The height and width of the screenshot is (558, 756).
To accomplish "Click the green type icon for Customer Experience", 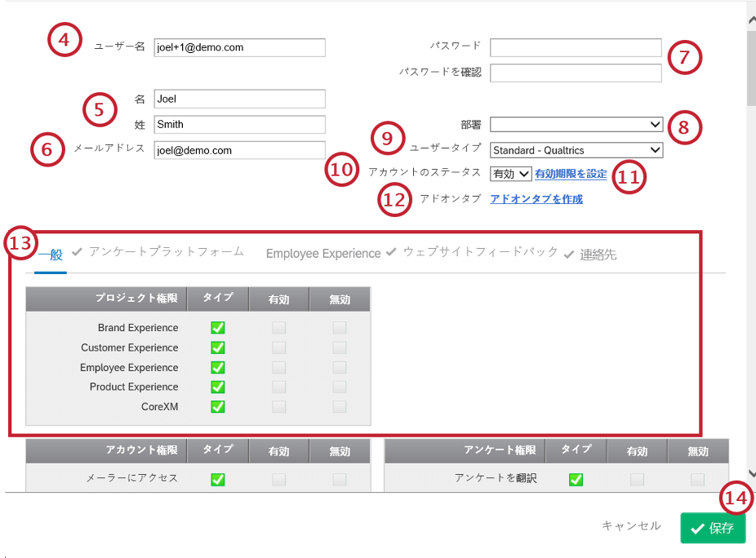I will point(216,348).
